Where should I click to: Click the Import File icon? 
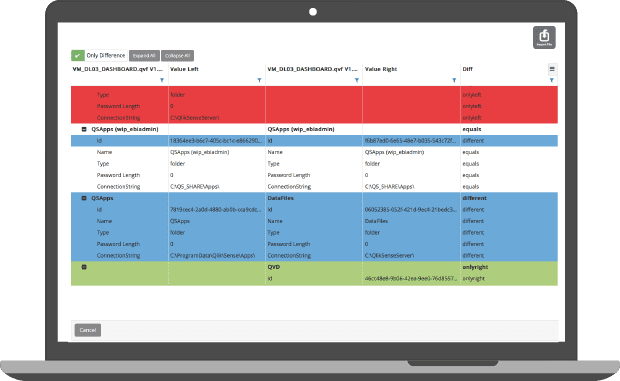(544, 38)
